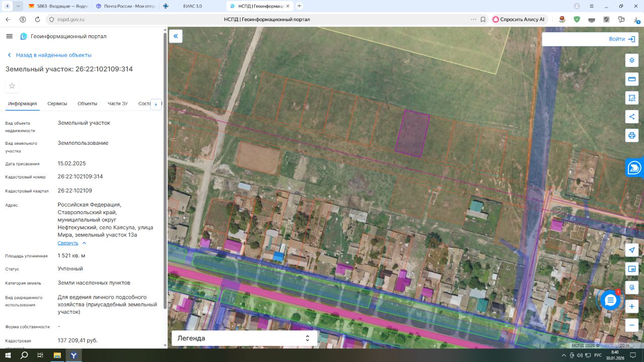644x362 pixels.
Task: Click the Земли населенных пунктов value
Action: tap(94, 283)
